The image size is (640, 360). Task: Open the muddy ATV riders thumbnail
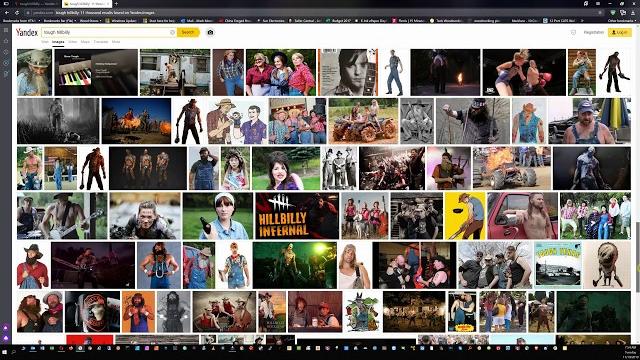point(363,121)
